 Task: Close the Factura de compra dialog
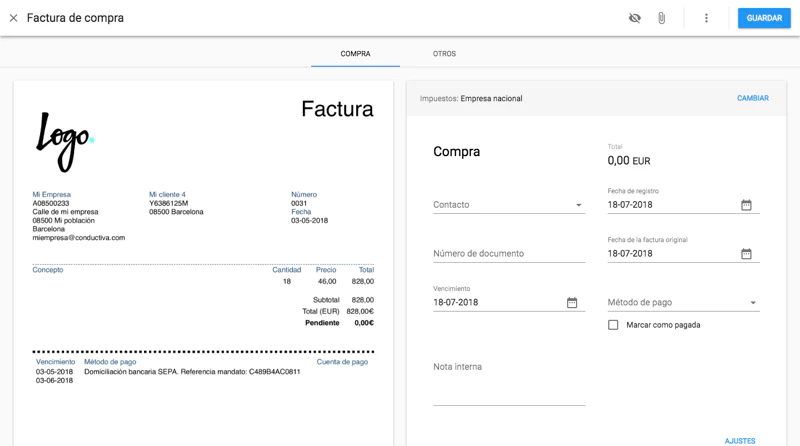point(13,18)
